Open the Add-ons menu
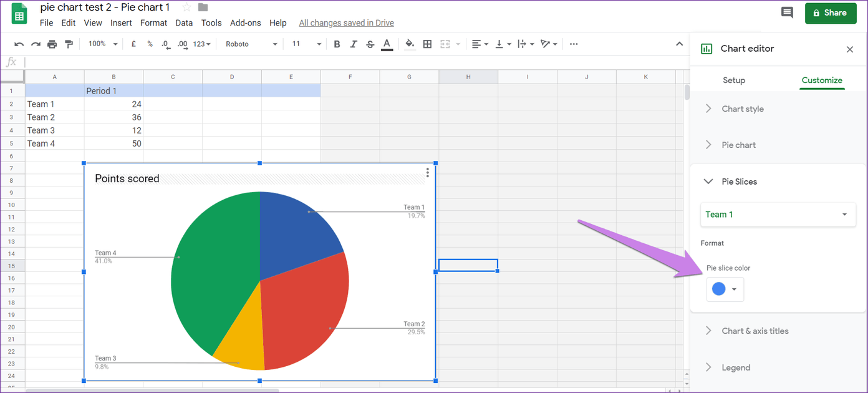This screenshot has height=393, width=868. click(246, 23)
